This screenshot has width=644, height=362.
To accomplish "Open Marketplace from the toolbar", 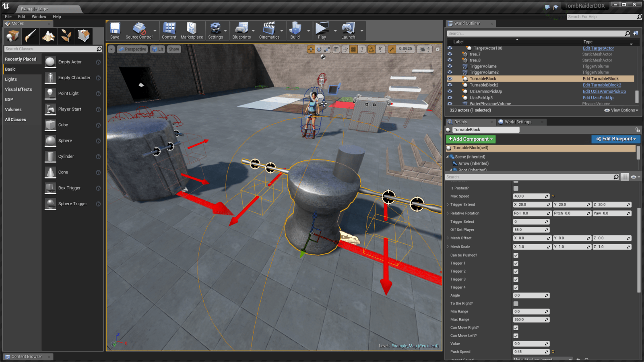I will [x=192, y=31].
